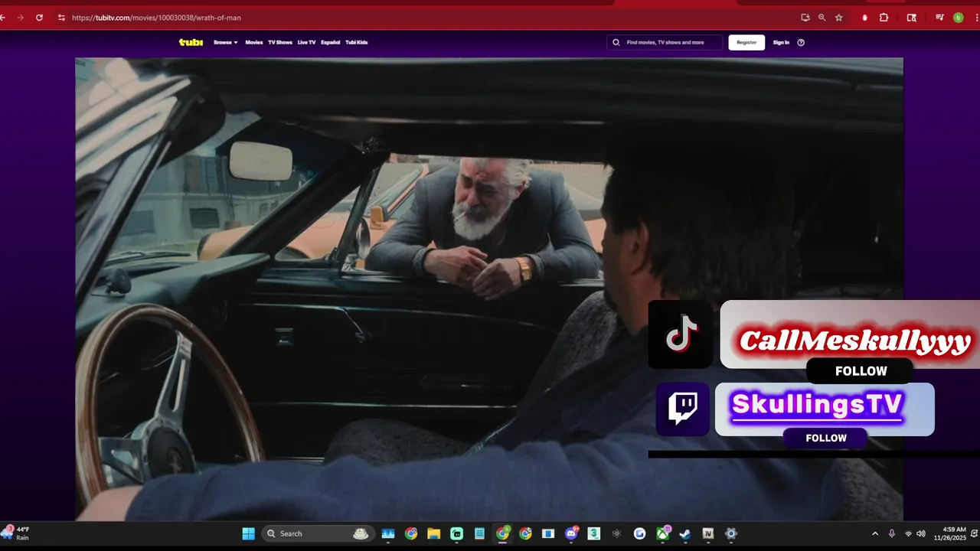Open the Extensions puzzle icon
This screenshot has width=980, height=551.
point(884,18)
